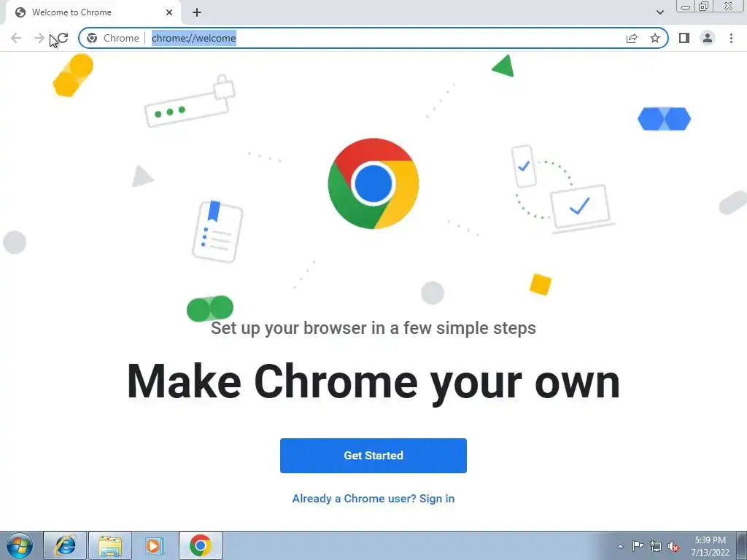
Task: Close the Chrome window
Action: point(729,6)
